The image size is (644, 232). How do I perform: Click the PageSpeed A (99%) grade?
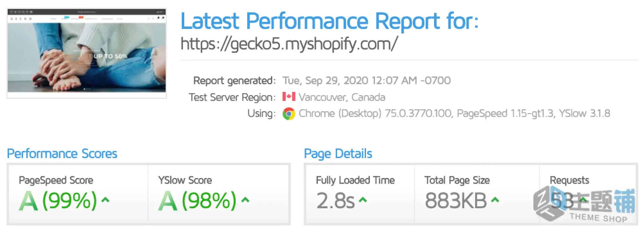click(x=58, y=201)
